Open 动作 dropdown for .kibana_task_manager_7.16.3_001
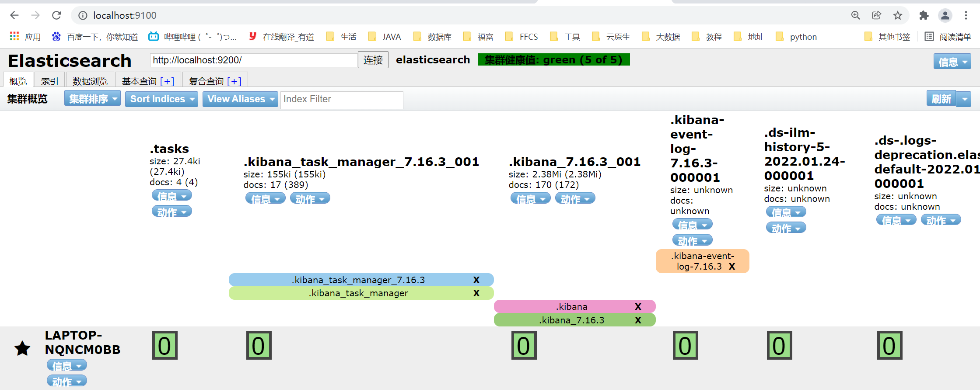Viewport: 980px width, 392px height. [x=310, y=198]
